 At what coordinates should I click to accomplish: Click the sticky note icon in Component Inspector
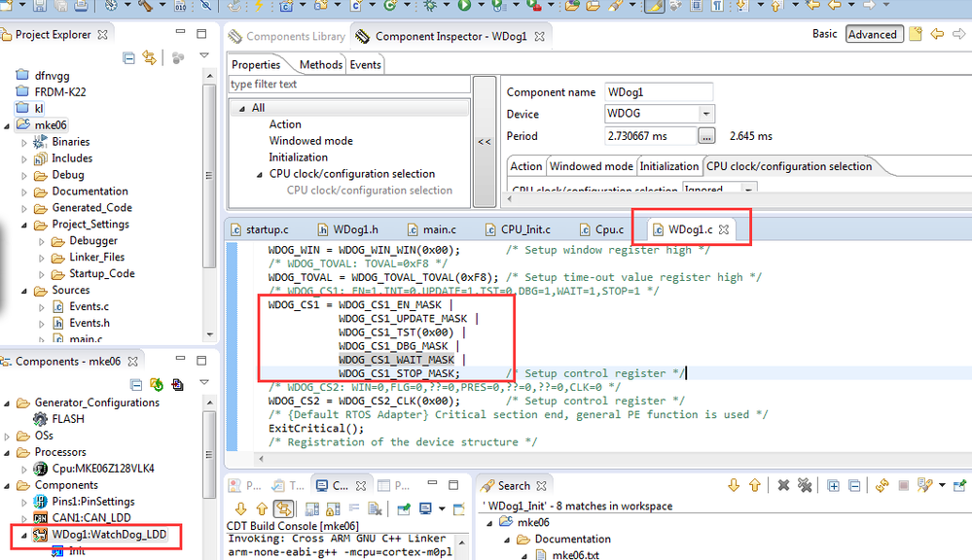click(x=916, y=34)
